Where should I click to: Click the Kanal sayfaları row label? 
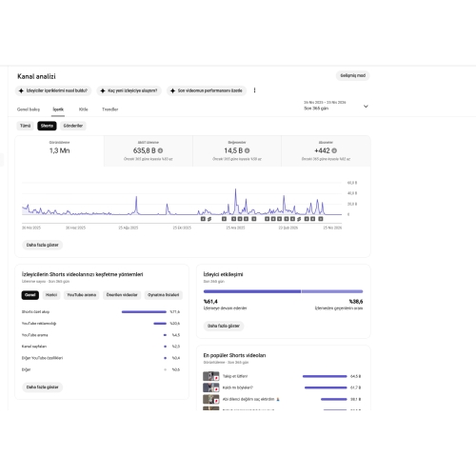(x=34, y=347)
